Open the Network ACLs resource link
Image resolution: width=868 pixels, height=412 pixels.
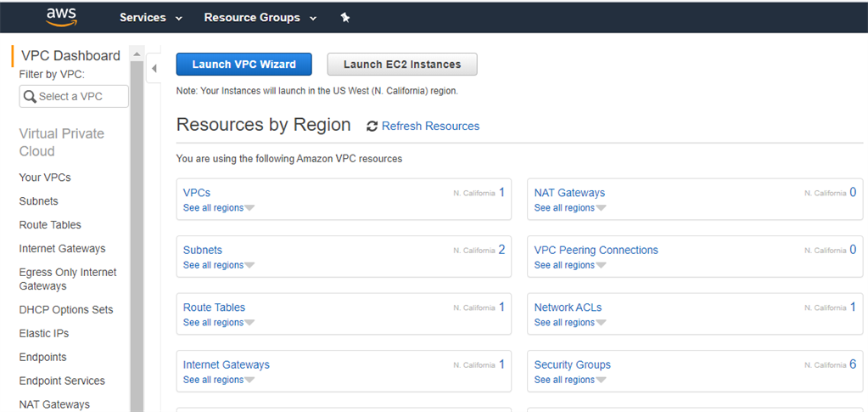point(568,308)
